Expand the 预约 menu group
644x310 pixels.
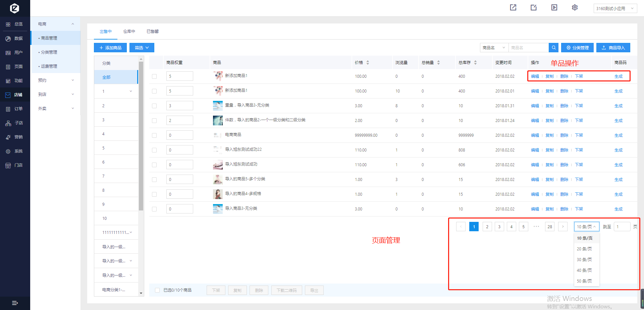[55, 80]
